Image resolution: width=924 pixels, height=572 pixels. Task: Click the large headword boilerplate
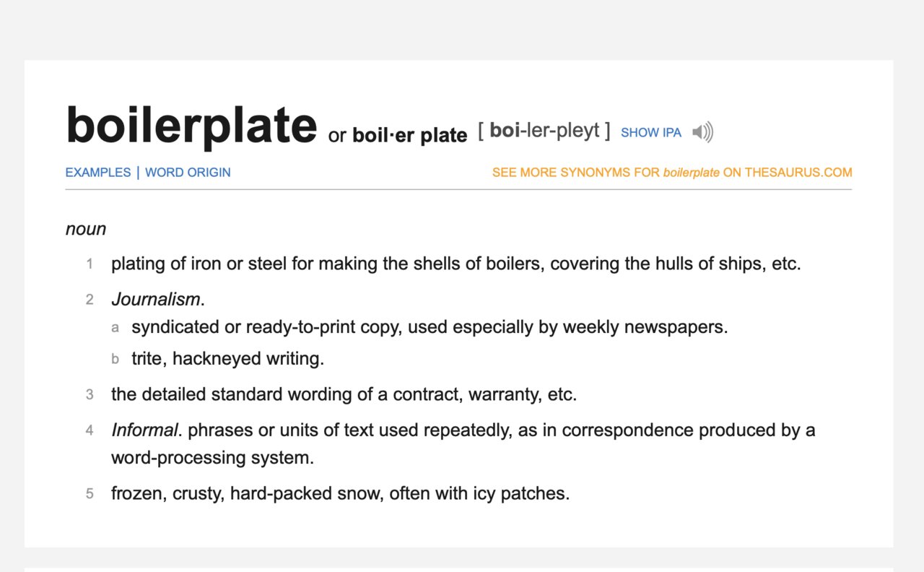pyautogui.click(x=191, y=125)
